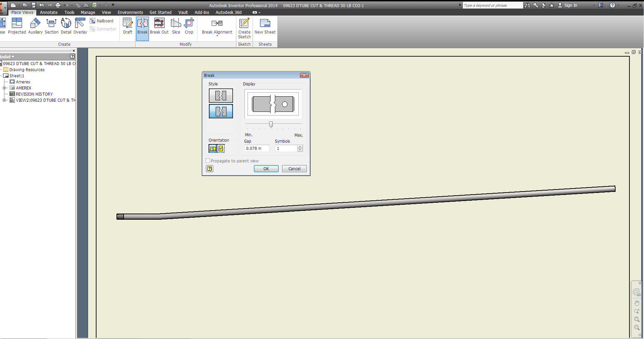Select the Projected view tool

(x=17, y=26)
